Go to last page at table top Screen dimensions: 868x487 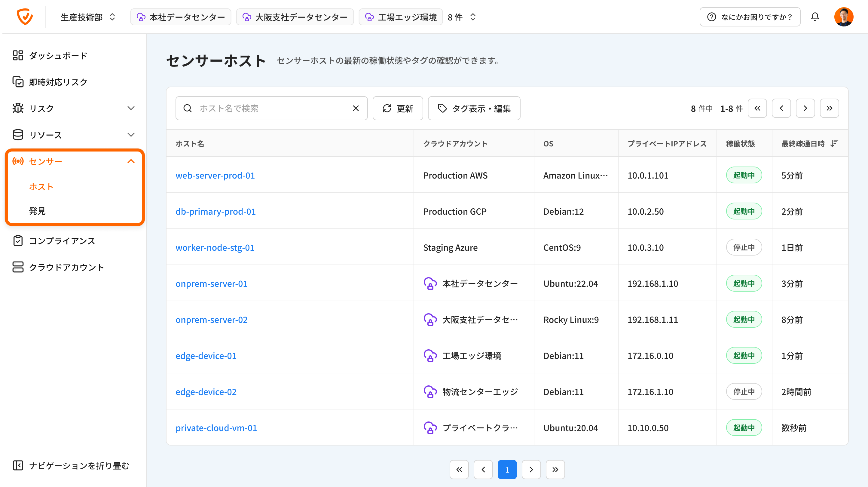tap(829, 108)
